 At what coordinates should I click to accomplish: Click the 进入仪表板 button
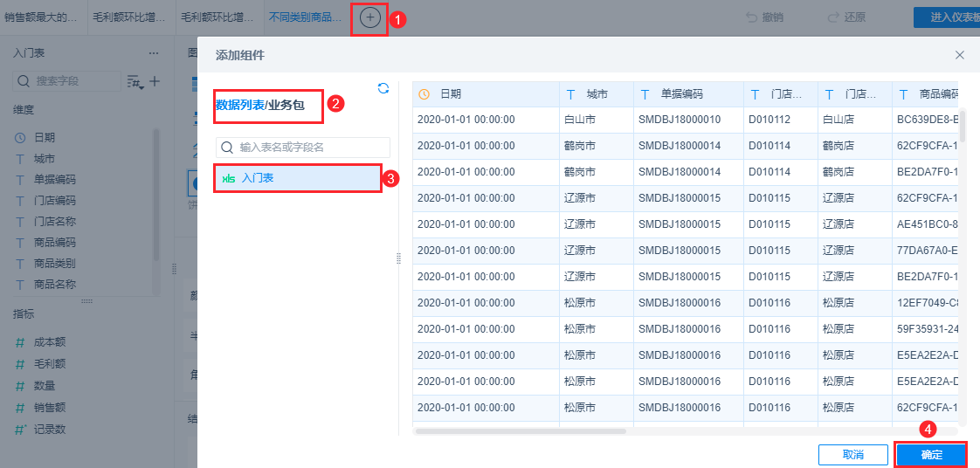click(946, 17)
